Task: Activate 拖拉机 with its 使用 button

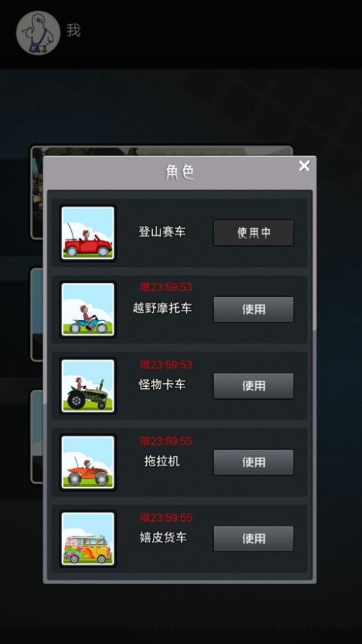Action: click(x=253, y=462)
